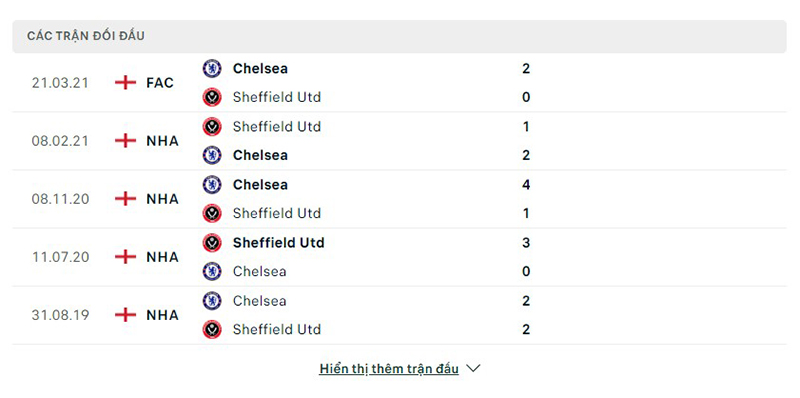The image size is (800, 398).
Task: Click Chelsea crest in 21.03.21 match
Action: (212, 68)
